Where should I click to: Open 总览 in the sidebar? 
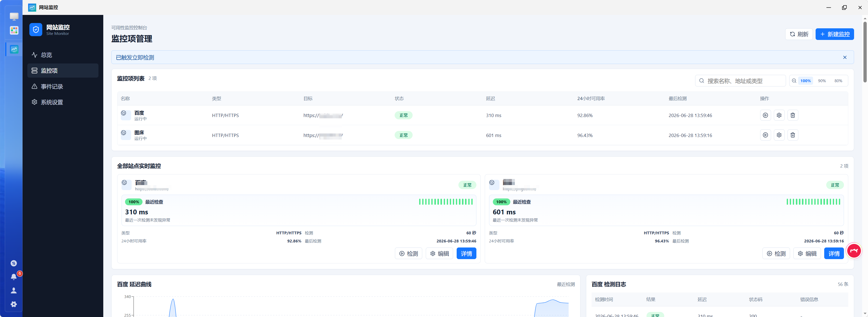[63, 55]
